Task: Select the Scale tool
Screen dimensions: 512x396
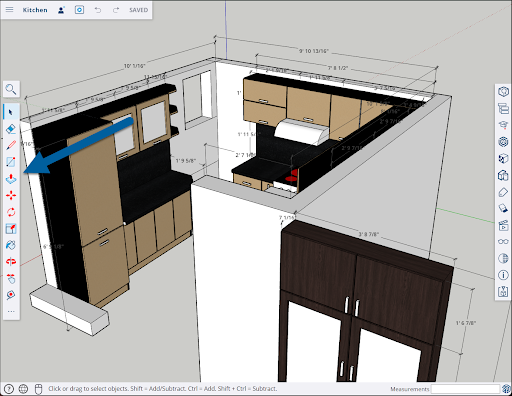Action: click(11, 229)
